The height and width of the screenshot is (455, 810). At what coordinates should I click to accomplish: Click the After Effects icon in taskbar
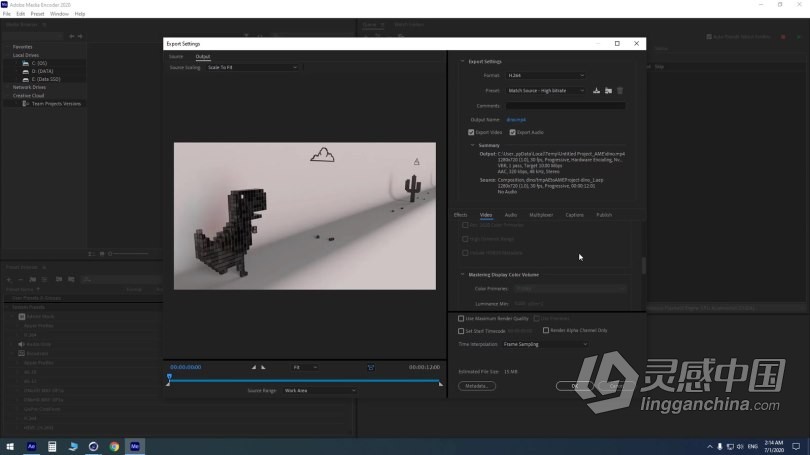[x=32, y=446]
